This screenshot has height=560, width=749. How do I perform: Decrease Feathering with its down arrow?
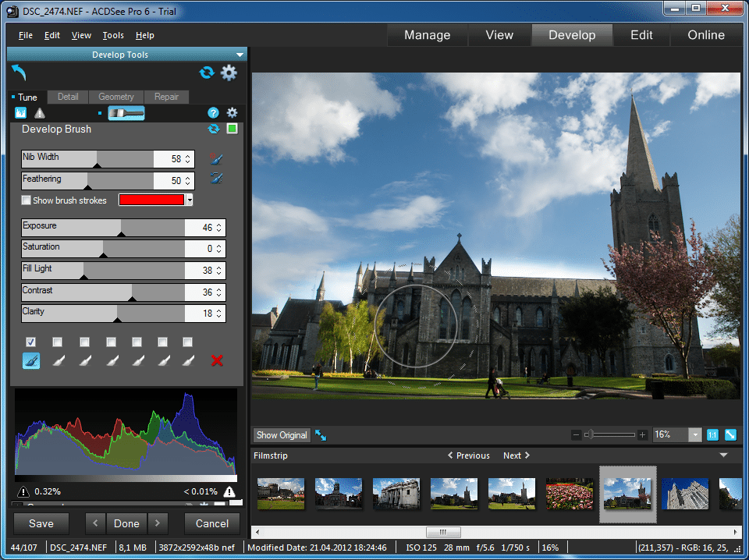pos(188,183)
